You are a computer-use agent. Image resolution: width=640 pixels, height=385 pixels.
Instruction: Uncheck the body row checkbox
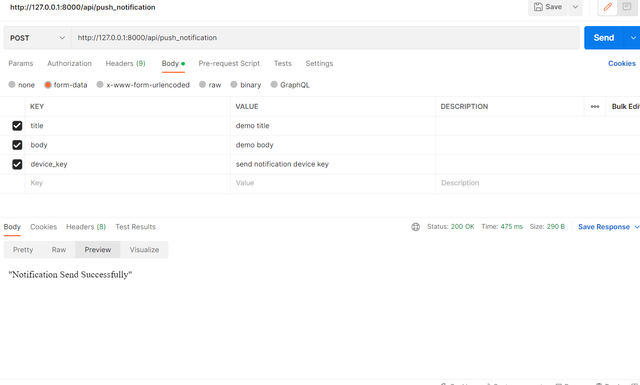[17, 145]
